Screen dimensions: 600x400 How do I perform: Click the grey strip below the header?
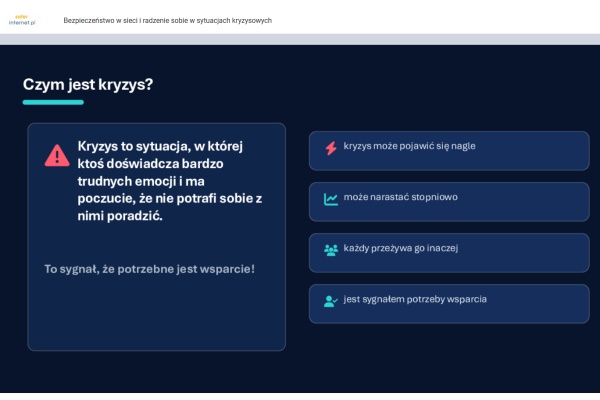coord(300,39)
